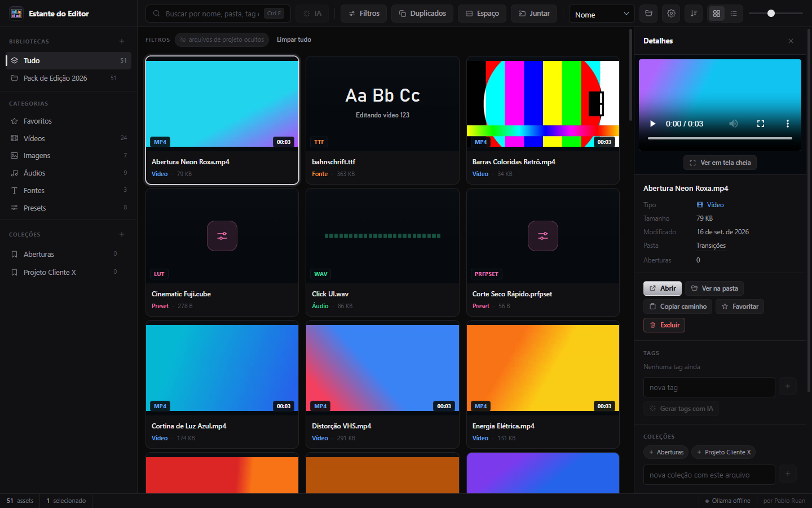Screen dimensions: 812x508
Task: Switch to grid view layout
Action: click(x=717, y=14)
